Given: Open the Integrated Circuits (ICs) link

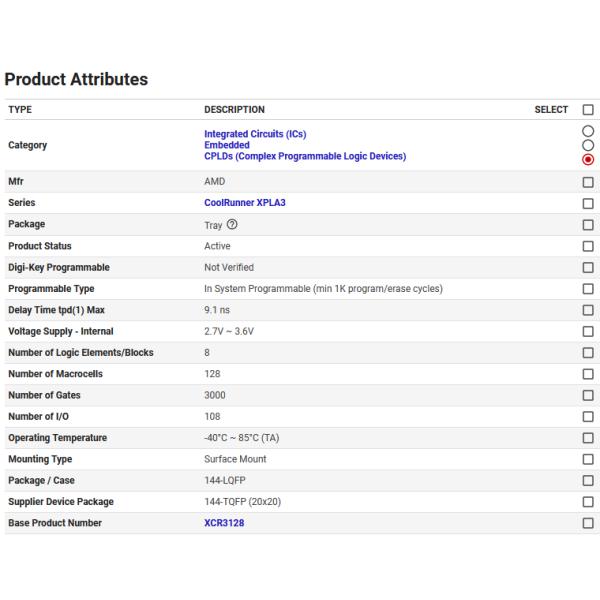Looking at the screenshot, I should pos(255,134).
